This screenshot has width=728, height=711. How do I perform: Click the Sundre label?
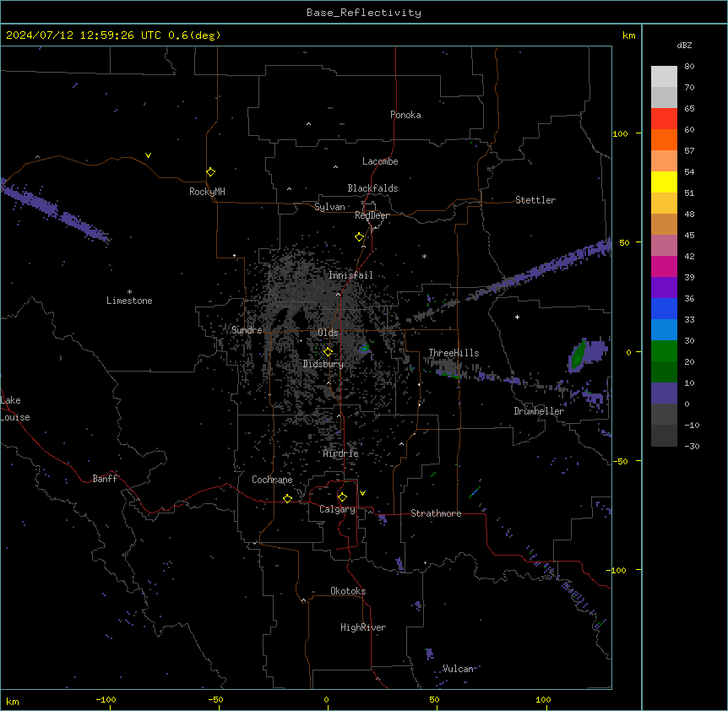click(x=247, y=330)
